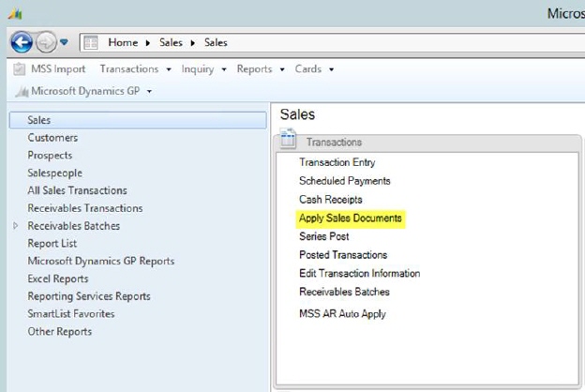Viewport: 585px width, 392px height.
Task: Open the Cash Receipts transaction
Action: 330,200
